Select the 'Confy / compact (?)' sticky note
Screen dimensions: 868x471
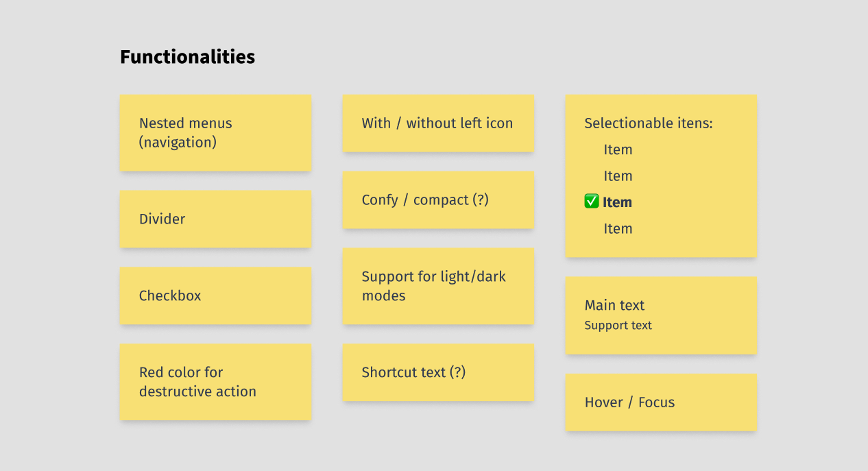(x=437, y=200)
